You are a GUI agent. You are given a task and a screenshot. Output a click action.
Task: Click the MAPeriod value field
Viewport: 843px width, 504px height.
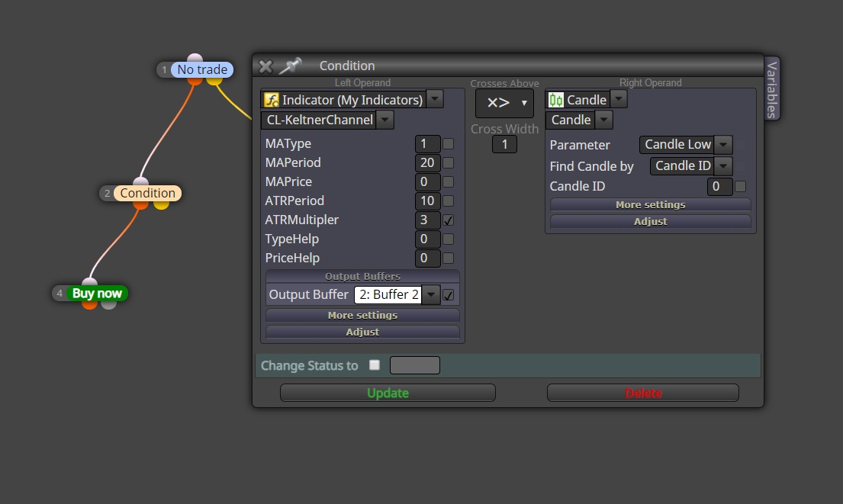coord(428,163)
